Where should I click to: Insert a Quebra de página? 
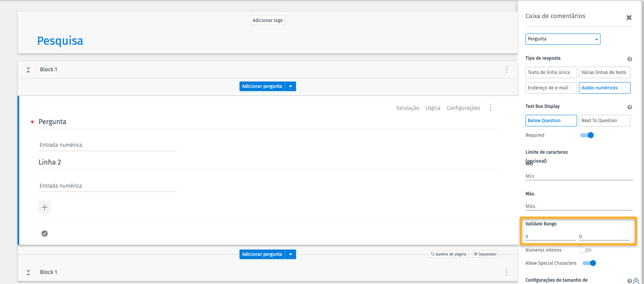click(x=449, y=254)
